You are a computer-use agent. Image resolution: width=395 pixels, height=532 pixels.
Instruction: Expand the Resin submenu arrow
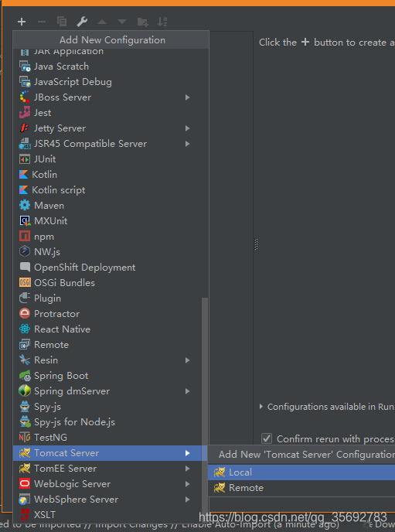(x=187, y=360)
